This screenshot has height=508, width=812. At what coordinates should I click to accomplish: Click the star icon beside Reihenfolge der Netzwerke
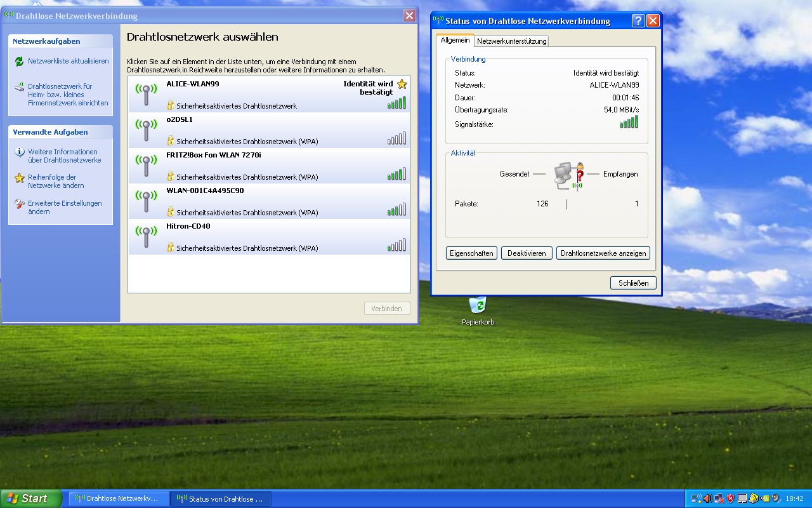click(x=19, y=178)
